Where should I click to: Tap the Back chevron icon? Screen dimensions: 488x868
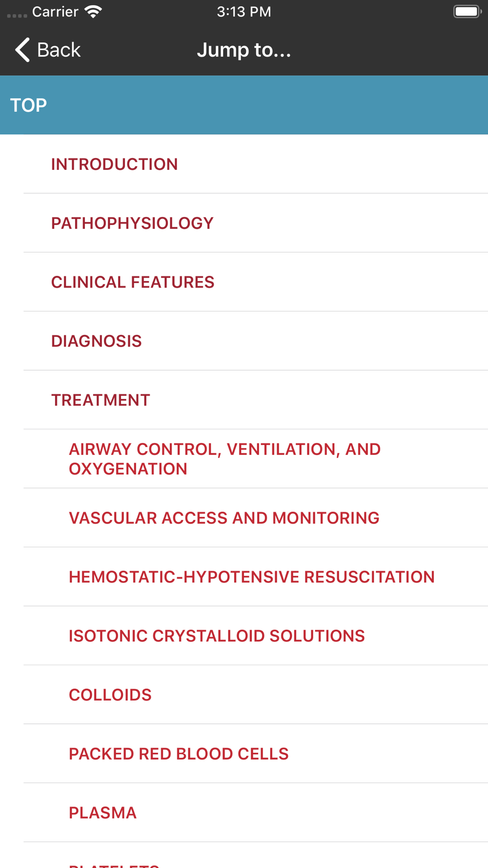coord(22,50)
